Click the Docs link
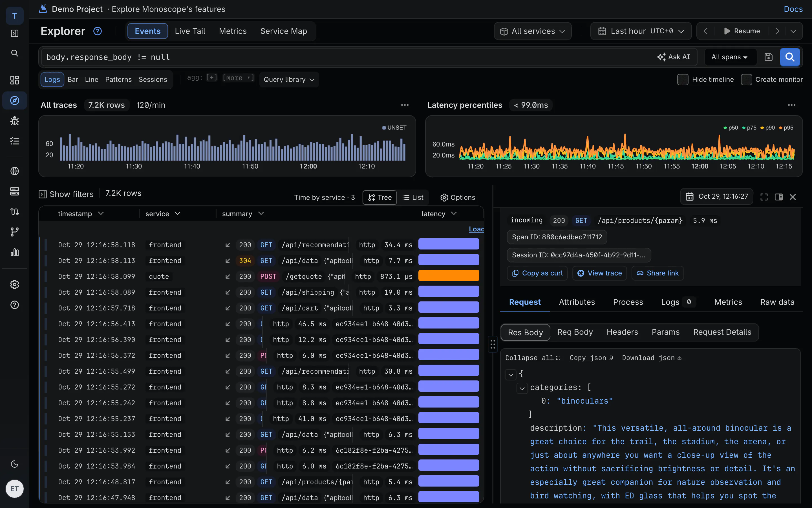This screenshot has width=812, height=508. coord(793,9)
